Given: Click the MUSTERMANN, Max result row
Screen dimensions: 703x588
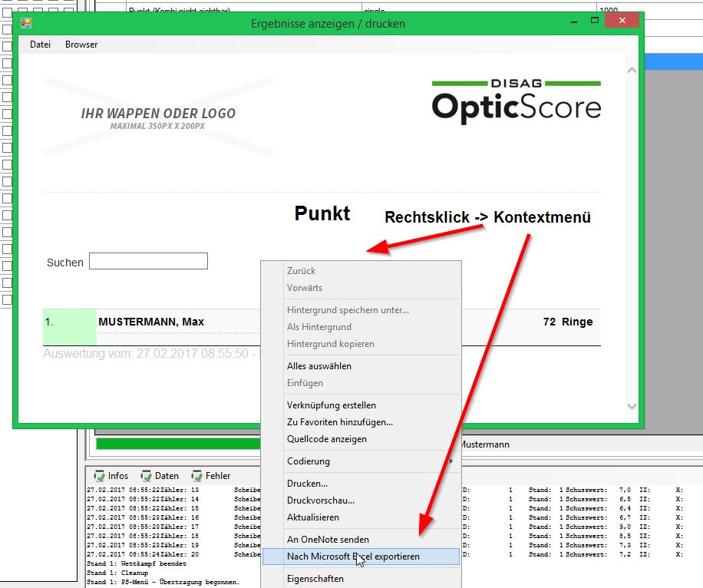Looking at the screenshot, I should (151, 322).
